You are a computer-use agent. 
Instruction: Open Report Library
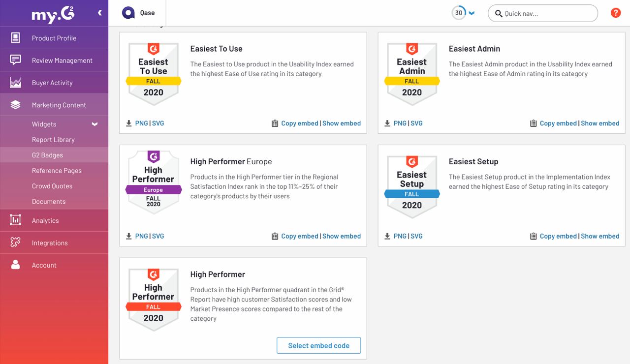coord(54,140)
